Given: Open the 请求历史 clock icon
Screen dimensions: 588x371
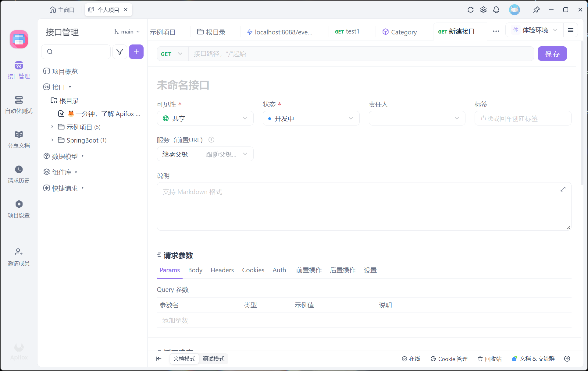Looking at the screenshot, I should pyautogui.click(x=19, y=169).
